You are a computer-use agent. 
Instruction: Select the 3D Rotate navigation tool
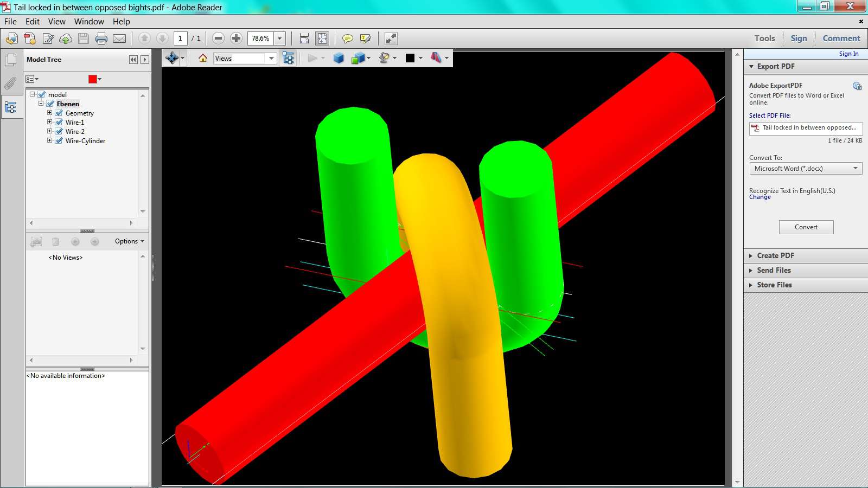[x=172, y=58]
